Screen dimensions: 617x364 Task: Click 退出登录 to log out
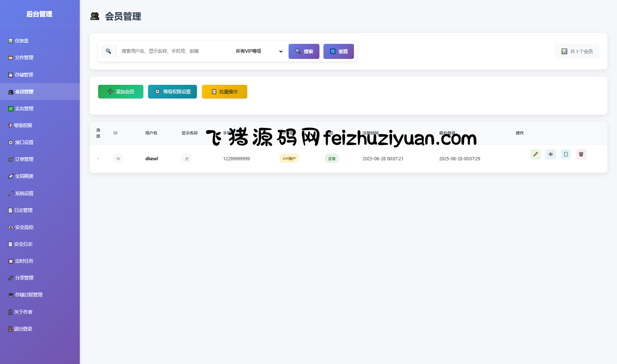pos(23,329)
